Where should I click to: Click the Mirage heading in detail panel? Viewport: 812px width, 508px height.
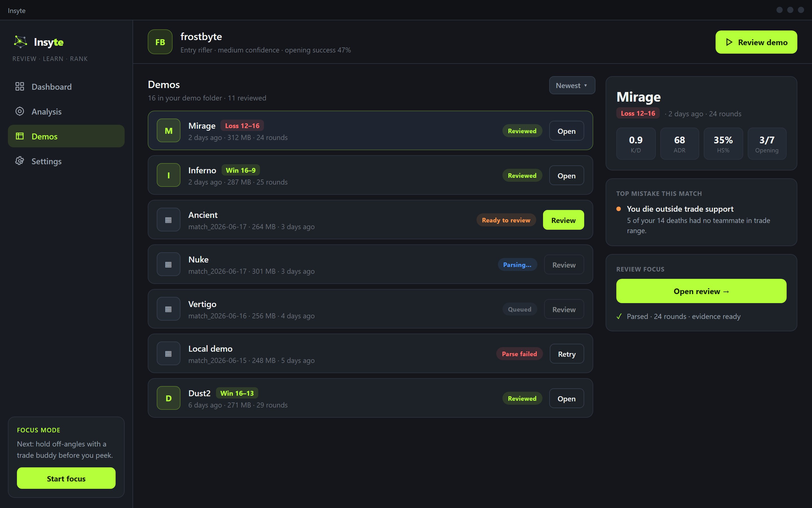point(638,97)
